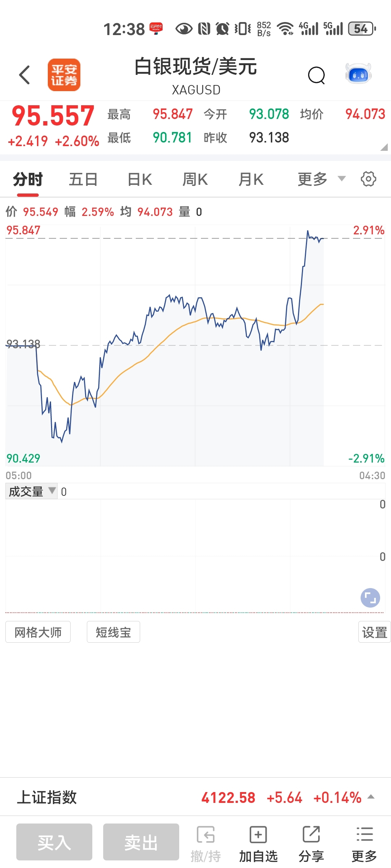This screenshot has height=868, width=391.
Task: Expand the 更多 chart period dropdown
Action: coord(321,179)
